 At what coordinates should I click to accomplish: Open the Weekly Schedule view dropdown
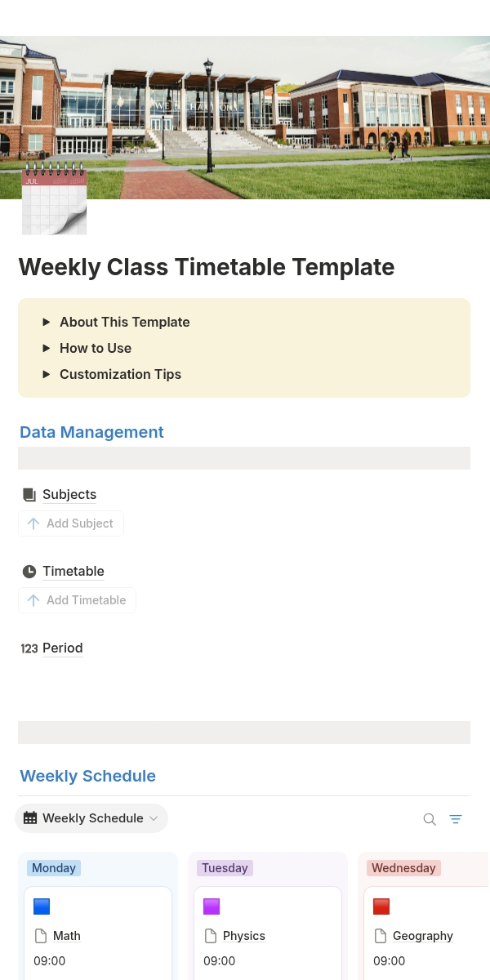pyautogui.click(x=91, y=818)
